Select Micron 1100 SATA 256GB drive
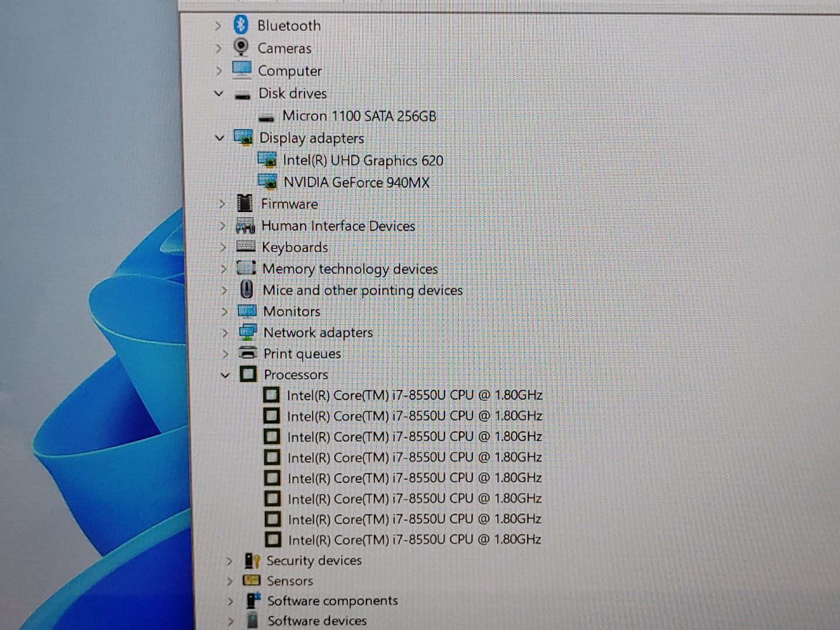The width and height of the screenshot is (840, 630). pos(359,116)
